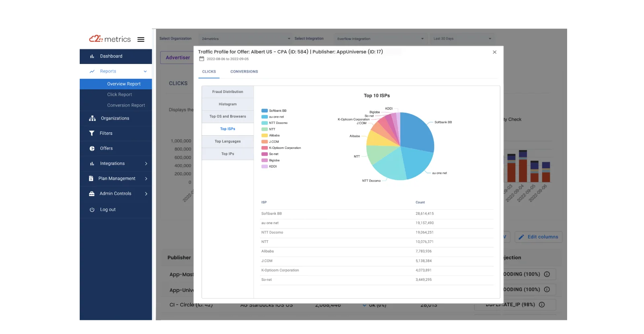644x334 pixels.
Task: Toggle So-net legend swatch
Action: [x=264, y=154]
